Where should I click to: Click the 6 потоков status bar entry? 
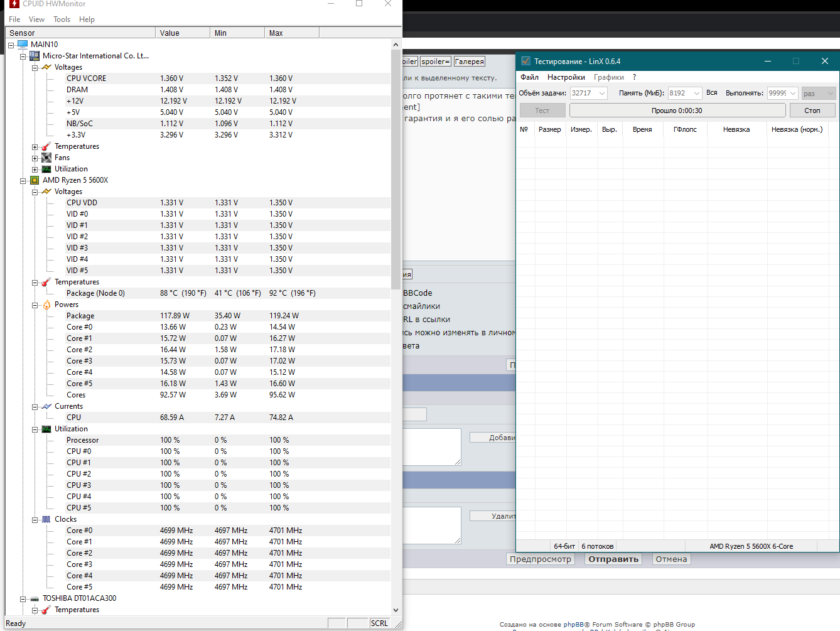pyautogui.click(x=598, y=546)
